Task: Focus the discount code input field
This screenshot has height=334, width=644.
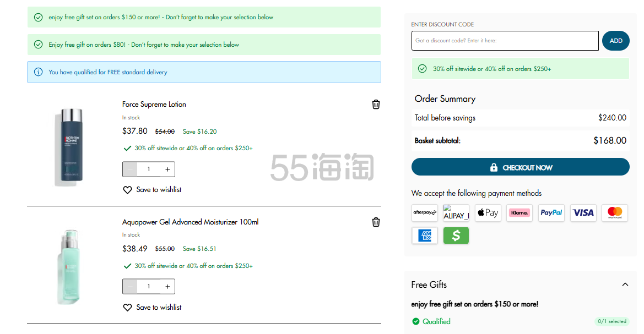Action: pos(505,41)
